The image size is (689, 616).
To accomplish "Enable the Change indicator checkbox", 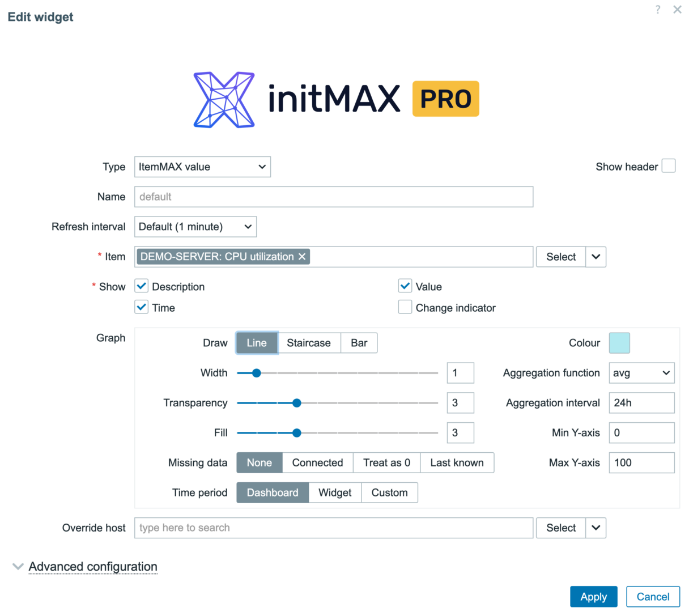I will (x=405, y=307).
